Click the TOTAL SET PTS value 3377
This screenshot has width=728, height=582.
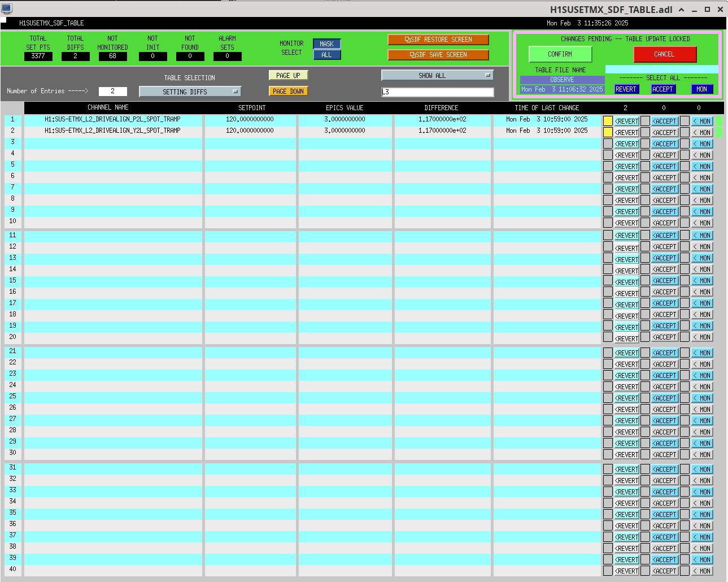(x=38, y=56)
